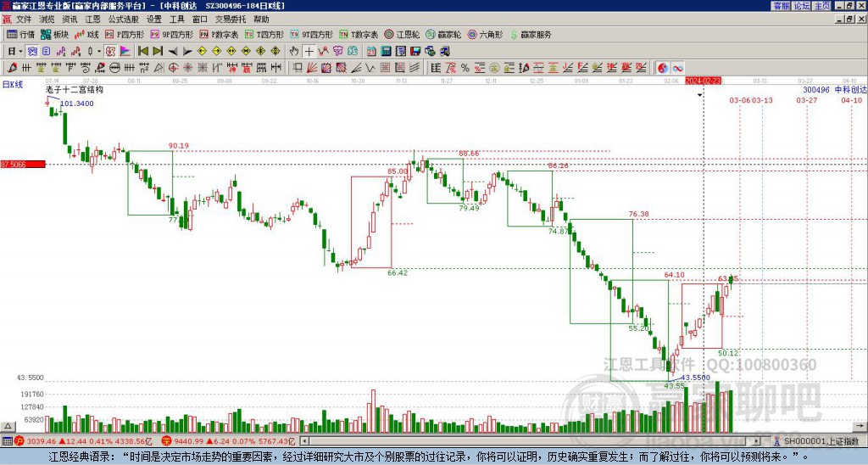This screenshot has width=868, height=465.
Task: Click the 04-10 forecast date label
Action: pos(851,100)
